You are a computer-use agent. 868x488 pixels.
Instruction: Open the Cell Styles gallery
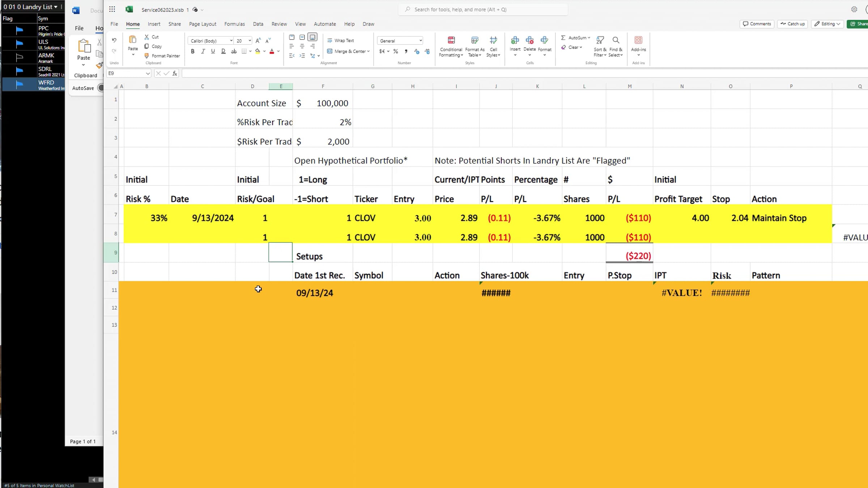click(493, 47)
